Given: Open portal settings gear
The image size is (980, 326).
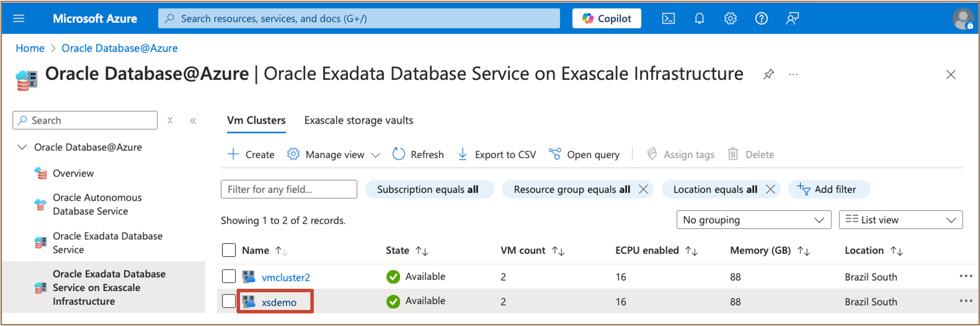Looking at the screenshot, I should pos(730,18).
